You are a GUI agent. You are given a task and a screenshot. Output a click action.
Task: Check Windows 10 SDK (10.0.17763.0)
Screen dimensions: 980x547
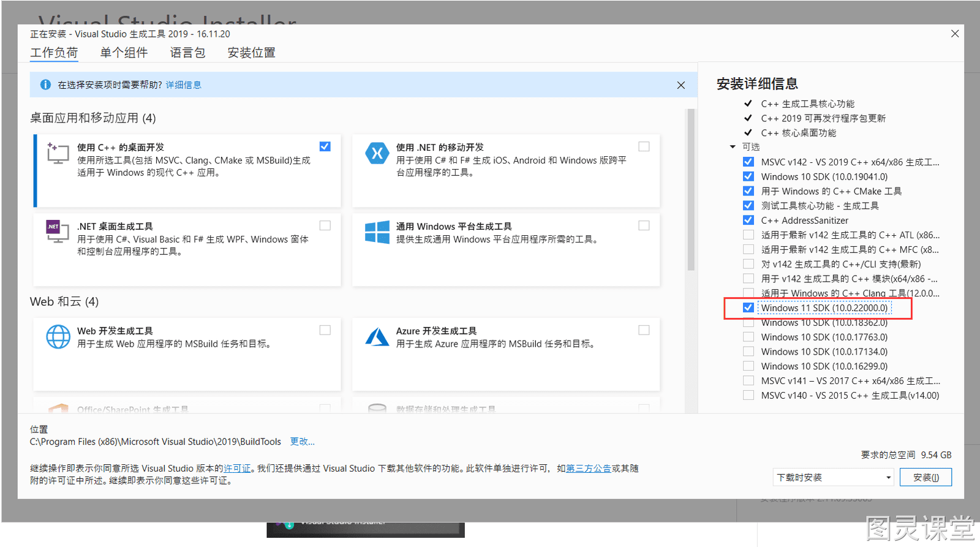tap(748, 337)
